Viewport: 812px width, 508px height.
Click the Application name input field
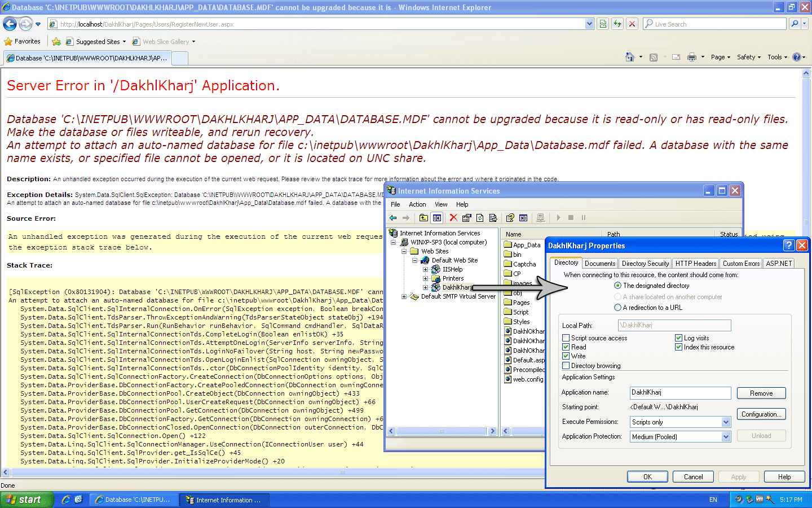point(680,393)
